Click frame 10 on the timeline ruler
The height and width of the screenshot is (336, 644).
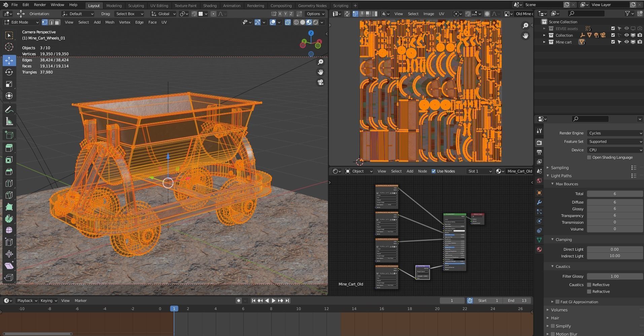click(x=298, y=309)
